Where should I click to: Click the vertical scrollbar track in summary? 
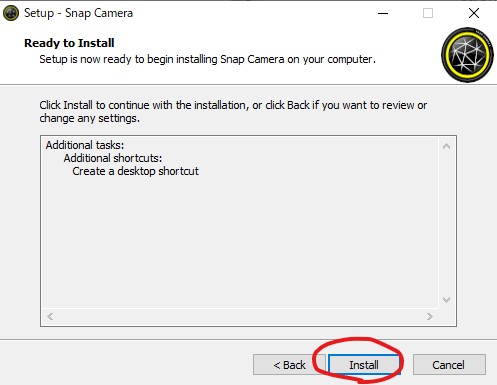[x=446, y=223]
